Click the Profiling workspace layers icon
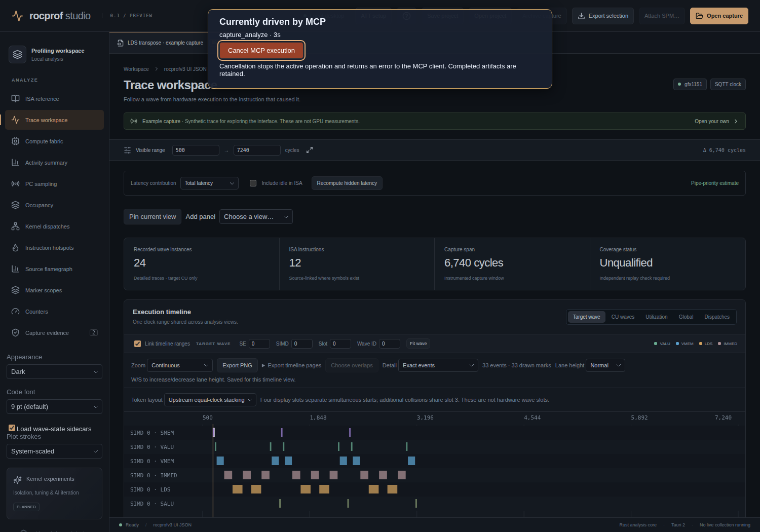The width and height of the screenshot is (760, 532). click(x=17, y=54)
